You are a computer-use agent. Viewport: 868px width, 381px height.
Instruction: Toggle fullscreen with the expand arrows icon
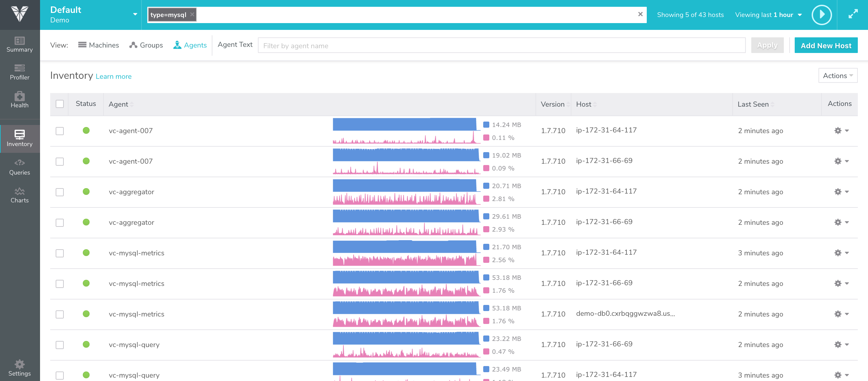point(853,14)
